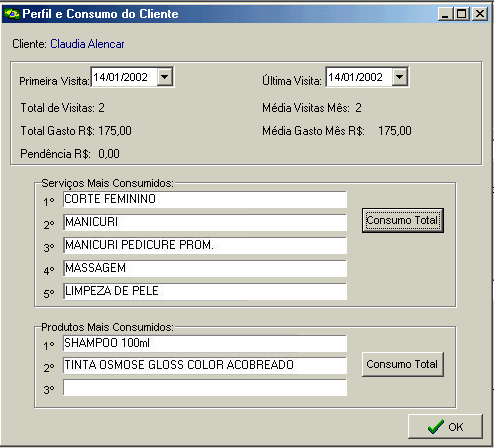Click Consumo Total for services
The image size is (494, 448).
[403, 220]
